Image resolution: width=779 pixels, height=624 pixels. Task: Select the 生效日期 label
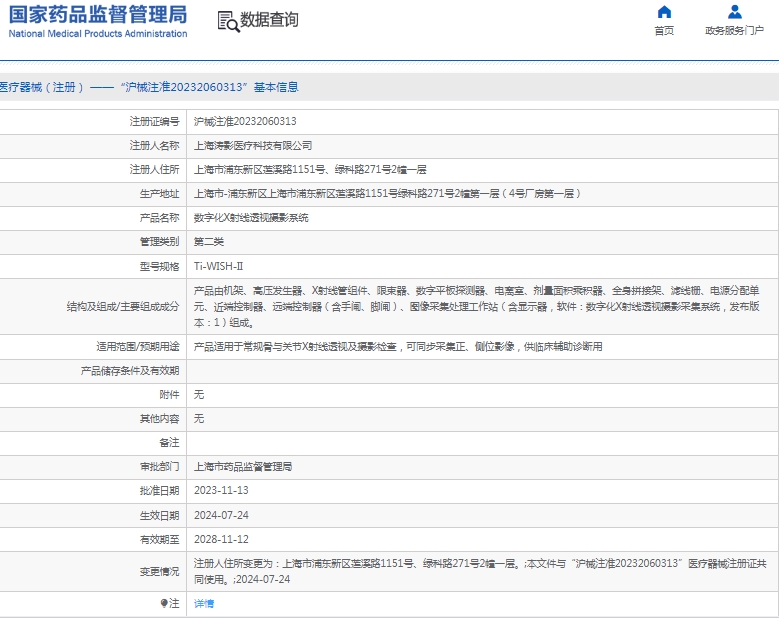tap(159, 515)
